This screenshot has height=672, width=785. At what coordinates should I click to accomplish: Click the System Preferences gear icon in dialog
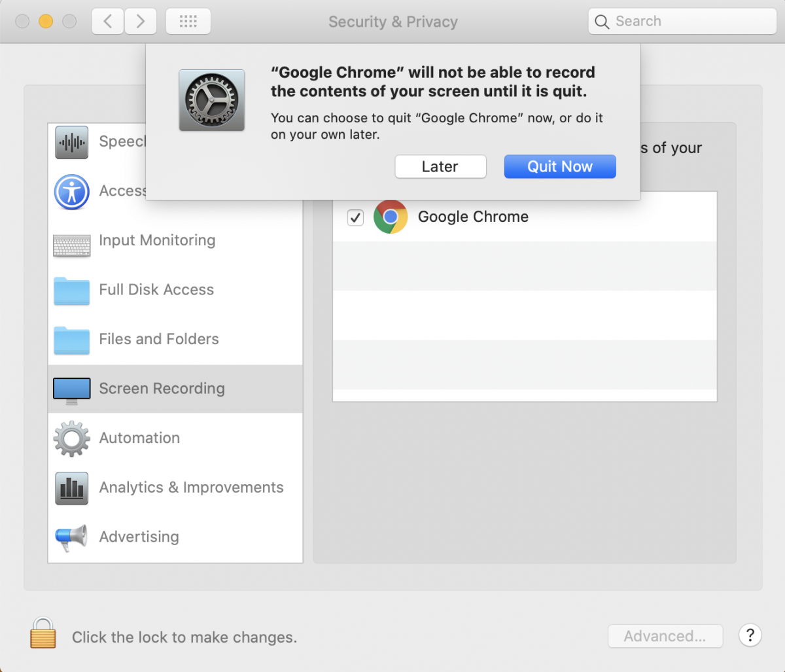pos(212,100)
